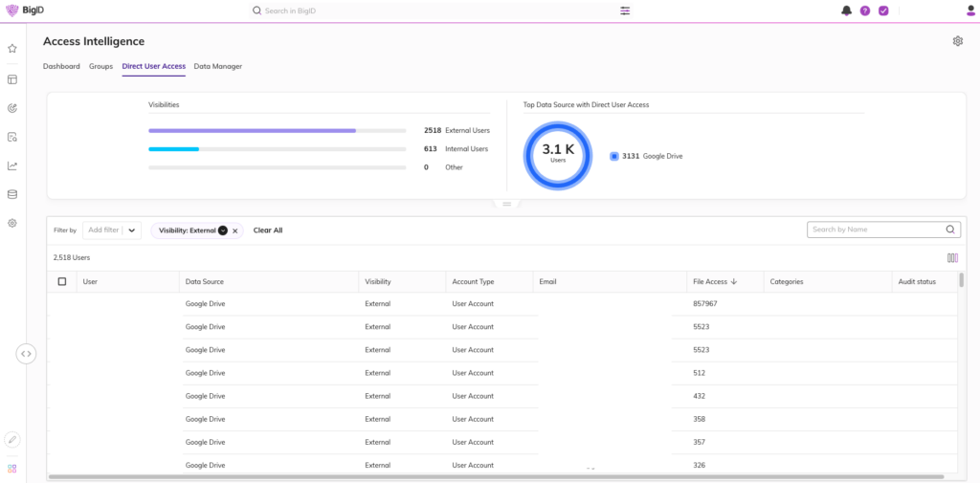Click the column chooser icon
Screen dimensions: 980x483
coord(952,257)
